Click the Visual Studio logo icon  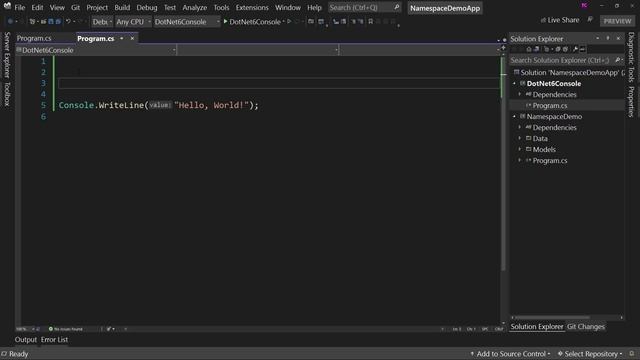coord(7,6)
